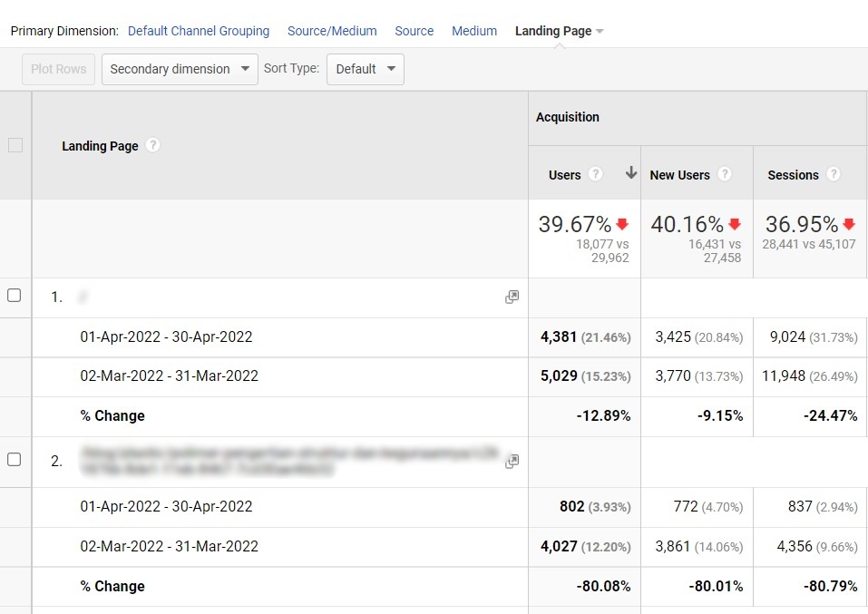Click the -80.01% new users change
The height and width of the screenshot is (614, 868).
[x=716, y=586]
